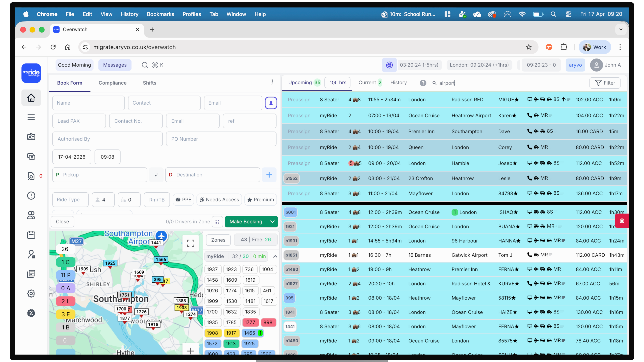Open the calendar icon in sidebar
Screen dimensions: 644x362
(31, 235)
